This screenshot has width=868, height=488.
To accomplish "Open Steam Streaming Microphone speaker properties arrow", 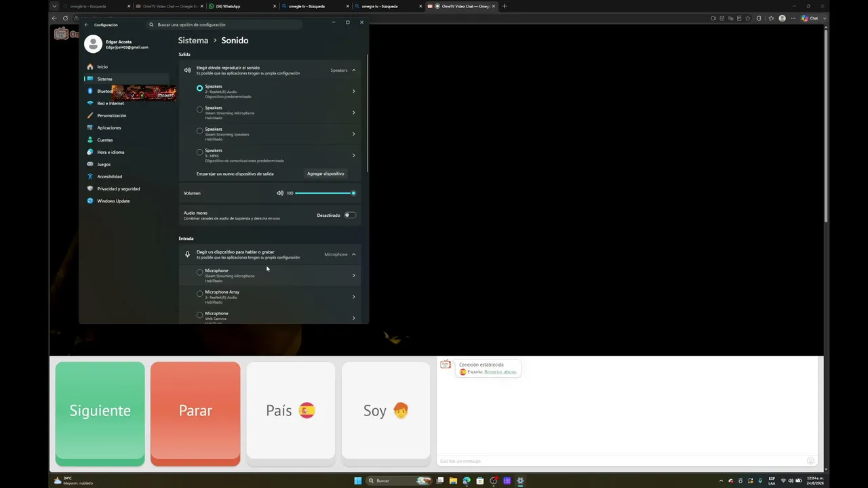I will point(353,113).
